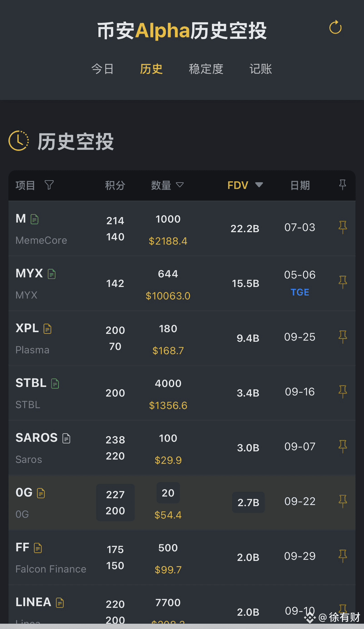Click the refresh icon in header
364x629 pixels.
(335, 27)
